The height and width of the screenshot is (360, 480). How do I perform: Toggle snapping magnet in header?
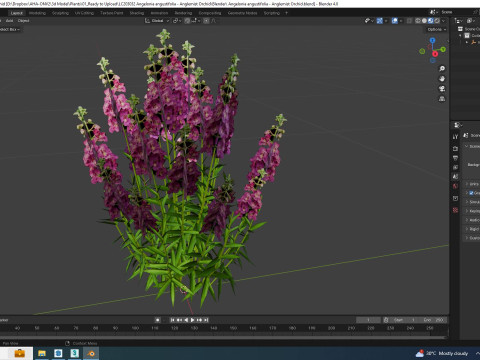(187, 21)
